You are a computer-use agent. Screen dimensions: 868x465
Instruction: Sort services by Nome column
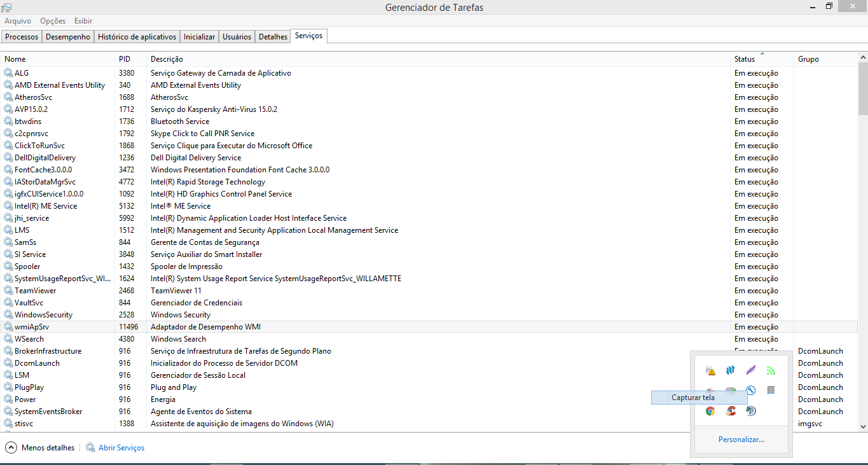click(58, 59)
